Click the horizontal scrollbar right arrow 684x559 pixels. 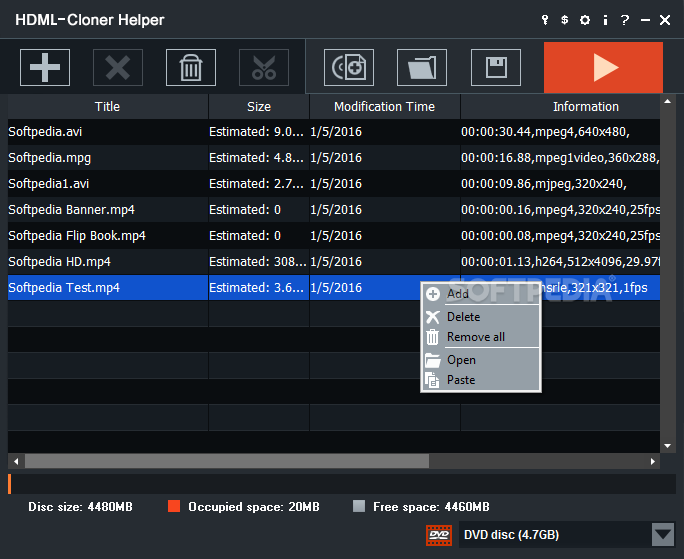pyautogui.click(x=653, y=461)
